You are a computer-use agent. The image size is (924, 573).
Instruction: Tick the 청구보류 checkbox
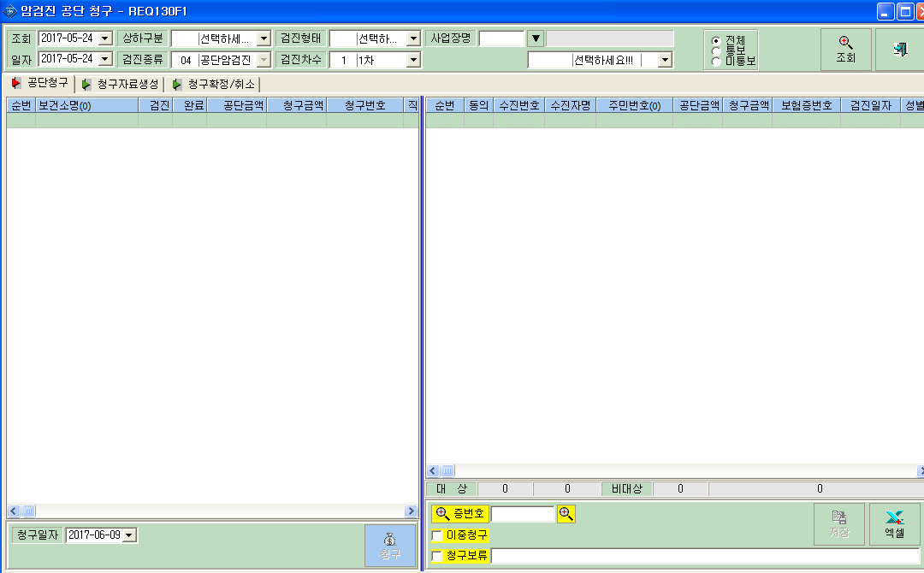click(437, 556)
